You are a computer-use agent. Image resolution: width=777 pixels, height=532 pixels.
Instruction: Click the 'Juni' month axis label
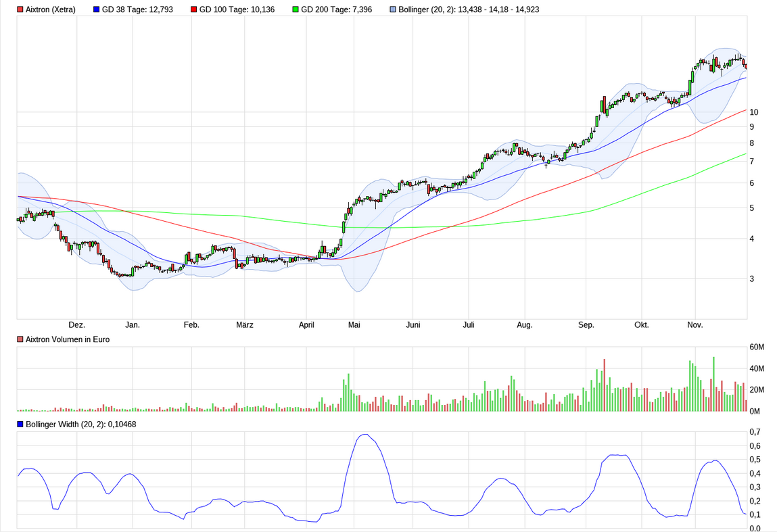(x=413, y=325)
